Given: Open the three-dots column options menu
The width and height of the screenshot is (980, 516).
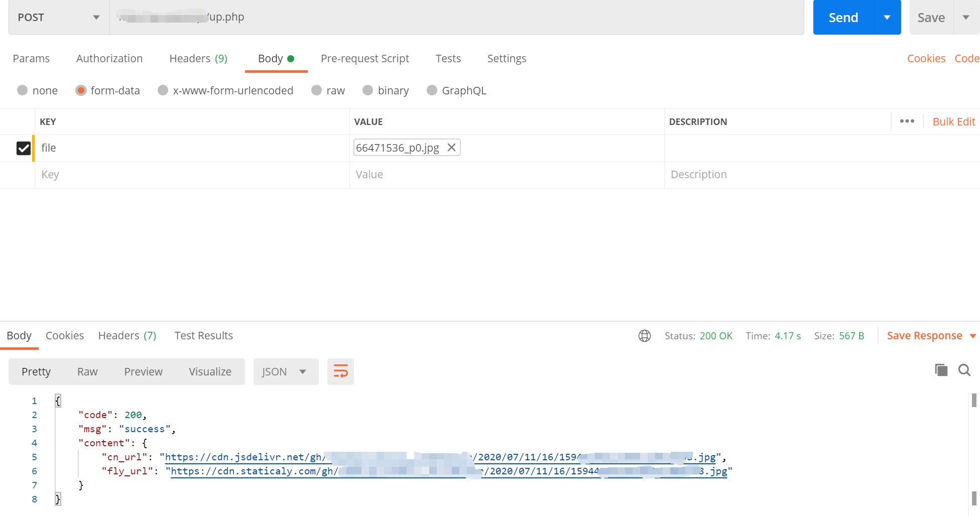Looking at the screenshot, I should coord(907,121).
